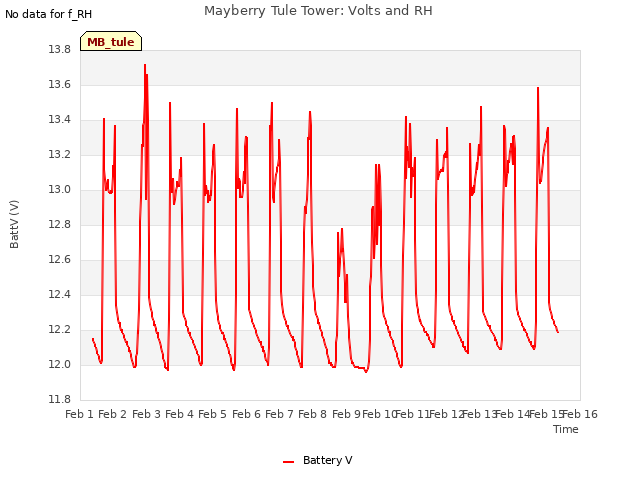Click the 'Feb 2' x-axis date label

113,414
